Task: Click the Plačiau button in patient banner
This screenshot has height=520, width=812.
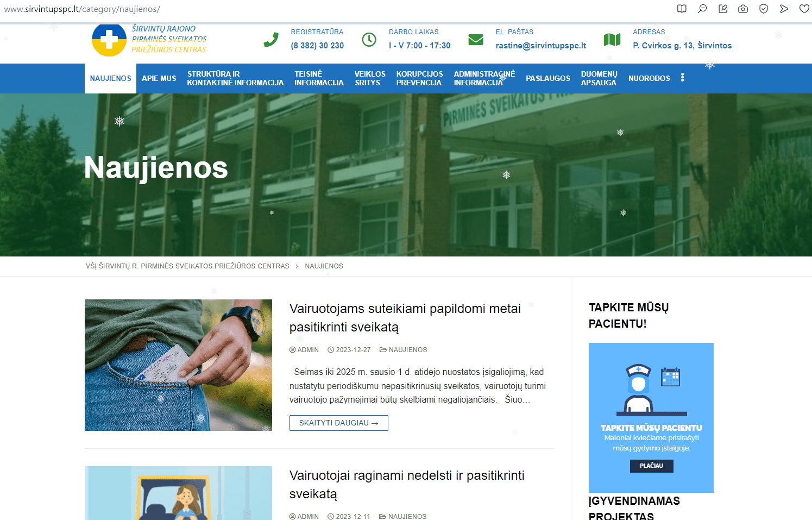Action: point(651,466)
